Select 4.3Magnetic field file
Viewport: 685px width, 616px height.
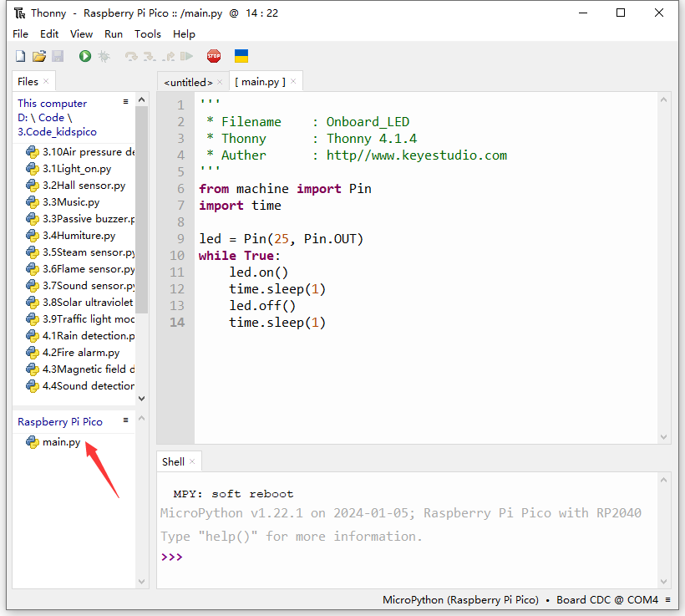coord(80,369)
